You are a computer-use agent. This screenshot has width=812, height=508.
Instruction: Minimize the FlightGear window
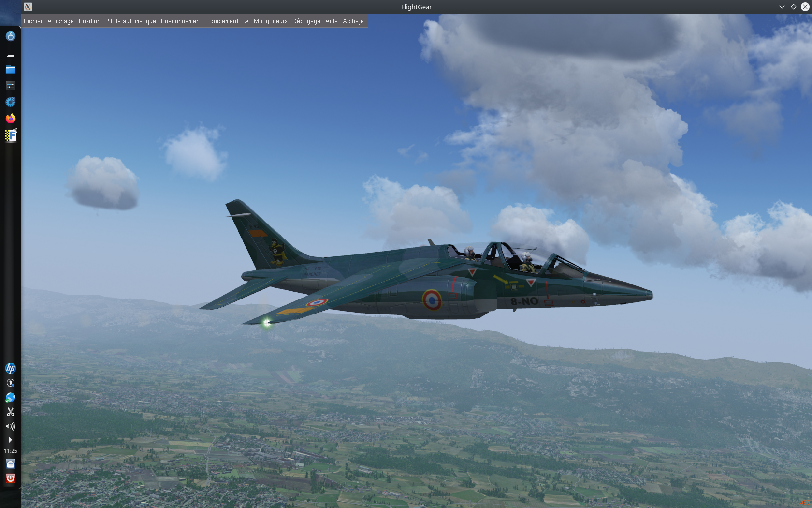click(x=782, y=7)
